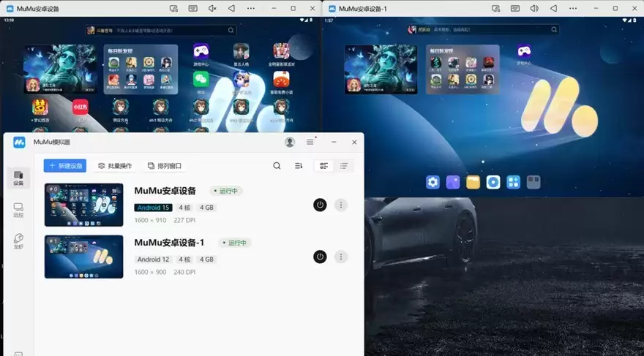Screen dimensions: 644x356
Task: Launch #N1 明日方舟 clone icon
Action: (160, 110)
